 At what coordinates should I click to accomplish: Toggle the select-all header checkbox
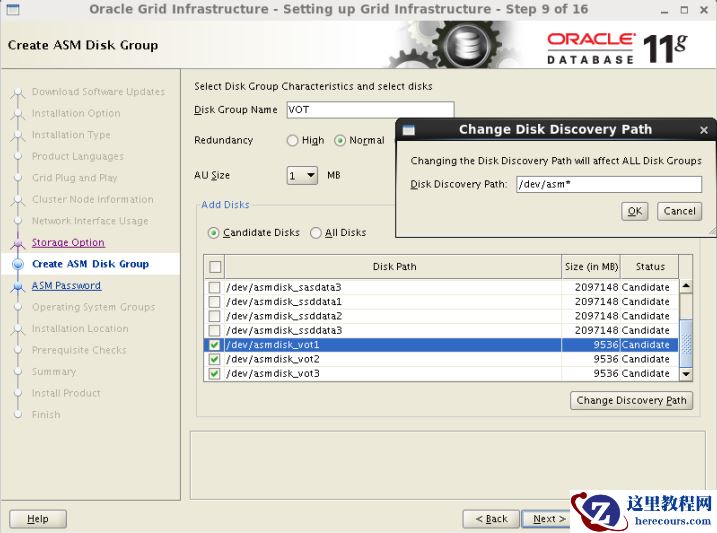(214, 267)
